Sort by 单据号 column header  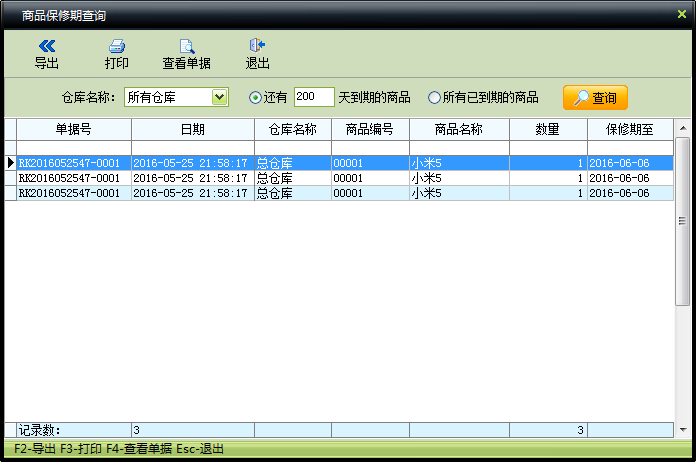pyautogui.click(x=74, y=130)
